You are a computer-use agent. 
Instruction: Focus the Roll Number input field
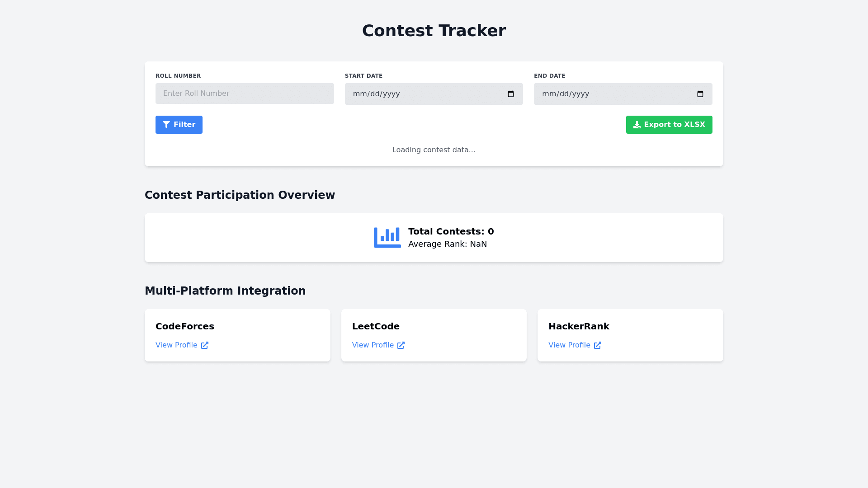(245, 94)
